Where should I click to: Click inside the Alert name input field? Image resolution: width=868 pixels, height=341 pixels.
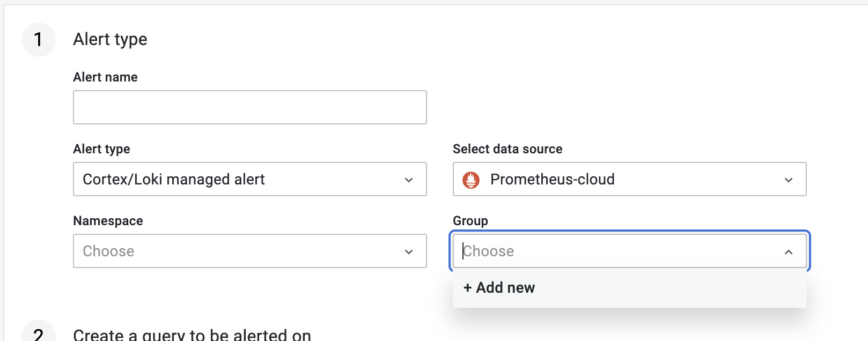[249, 107]
